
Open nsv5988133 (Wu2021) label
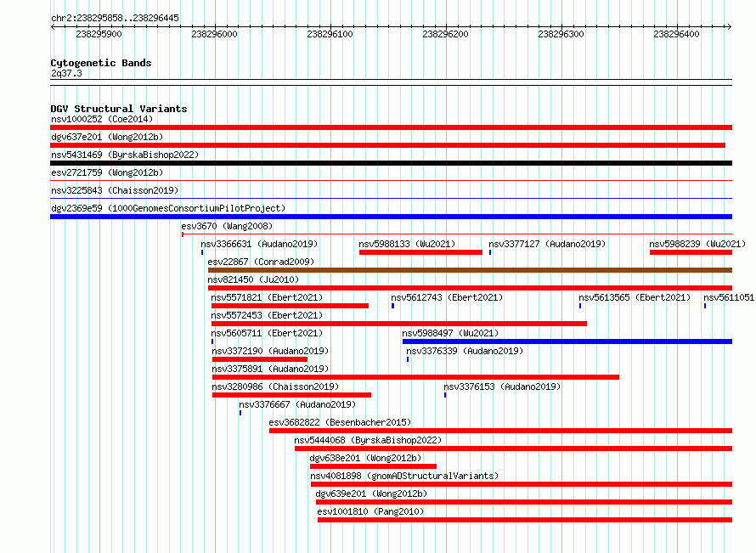tap(407, 244)
